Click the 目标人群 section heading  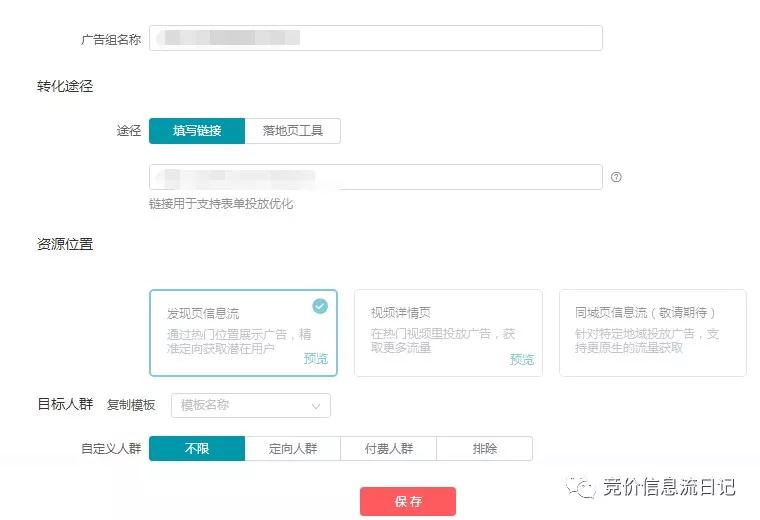pyautogui.click(x=65, y=404)
